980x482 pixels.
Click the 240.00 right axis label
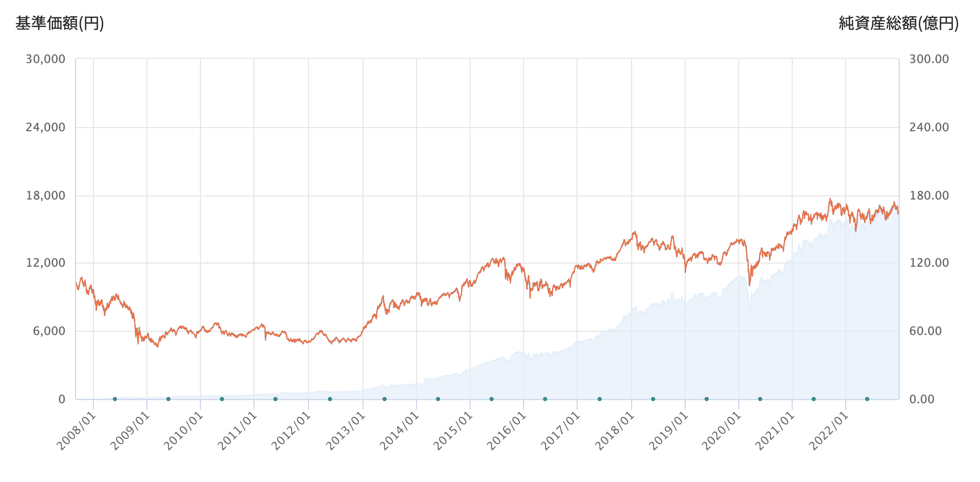[x=929, y=128]
